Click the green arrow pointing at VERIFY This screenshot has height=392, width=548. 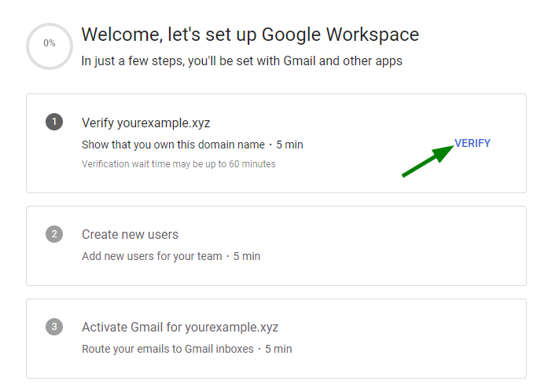tap(426, 161)
